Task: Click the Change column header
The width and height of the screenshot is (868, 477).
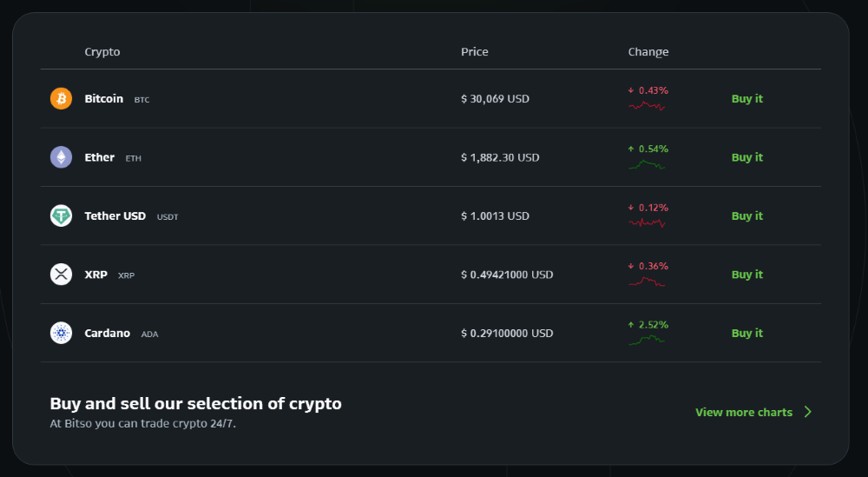Action: point(648,52)
